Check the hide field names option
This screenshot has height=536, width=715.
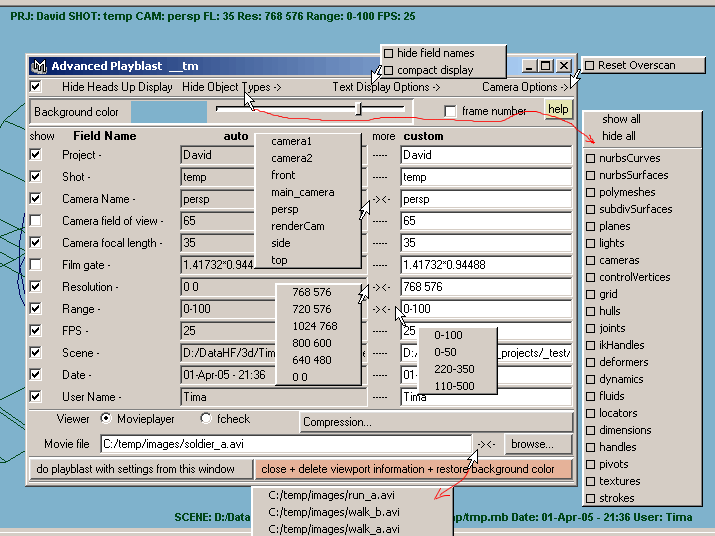coord(389,53)
